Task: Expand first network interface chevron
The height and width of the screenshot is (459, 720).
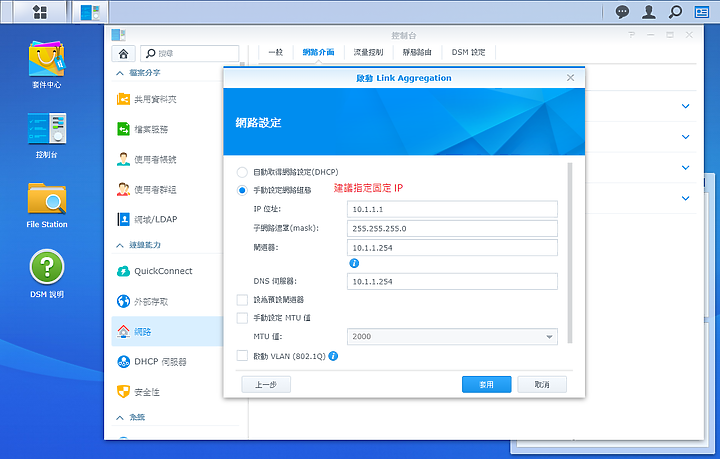Action: 686,106
